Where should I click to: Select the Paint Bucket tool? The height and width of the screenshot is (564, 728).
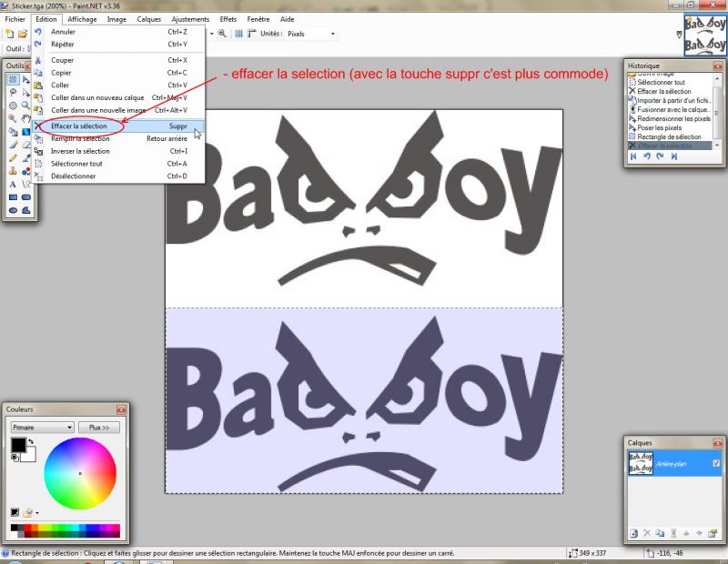coord(13,132)
